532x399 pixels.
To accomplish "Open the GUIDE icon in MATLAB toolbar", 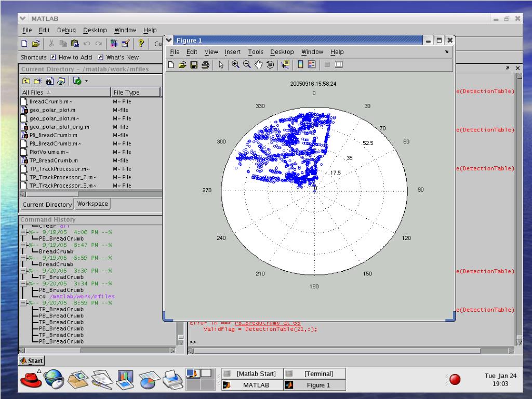I will (x=126, y=44).
